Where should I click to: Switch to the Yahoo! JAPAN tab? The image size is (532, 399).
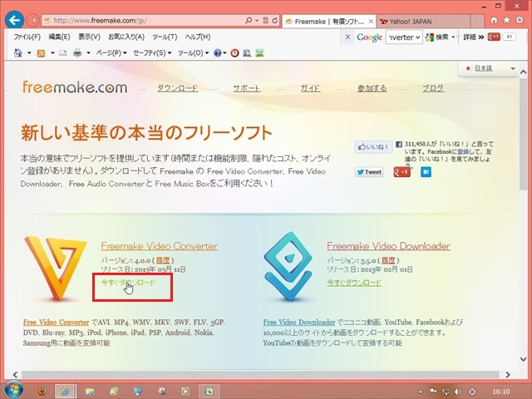point(411,19)
